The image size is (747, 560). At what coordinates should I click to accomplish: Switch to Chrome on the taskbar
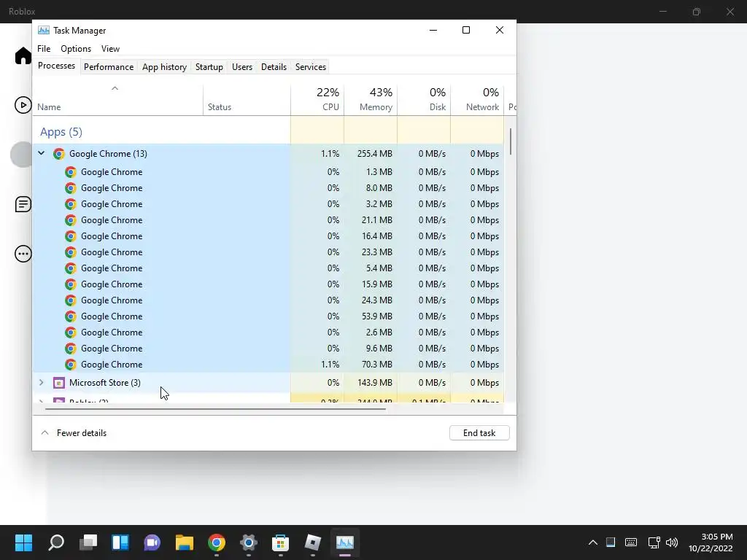click(216, 542)
